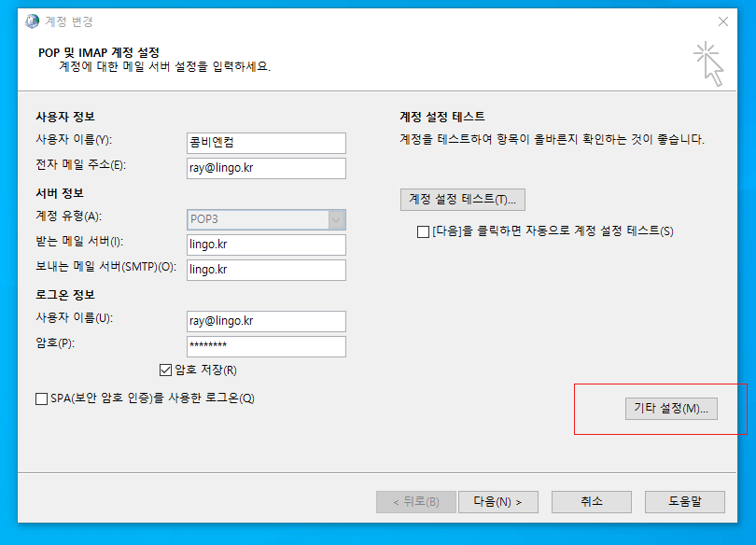Image resolution: width=756 pixels, height=545 pixels.
Task: Click the 보내는 메일 서버(SMTP) field
Action: point(266,270)
